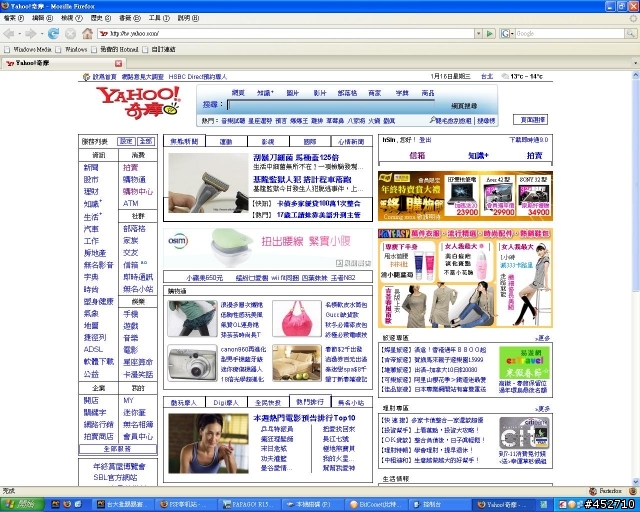Click the osim advertisement logo
This screenshot has width=640, height=512.
click(178, 240)
